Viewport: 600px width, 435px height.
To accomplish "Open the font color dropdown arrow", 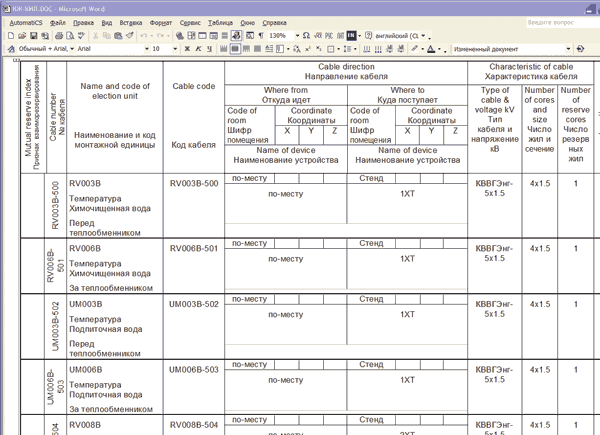I will point(439,49).
